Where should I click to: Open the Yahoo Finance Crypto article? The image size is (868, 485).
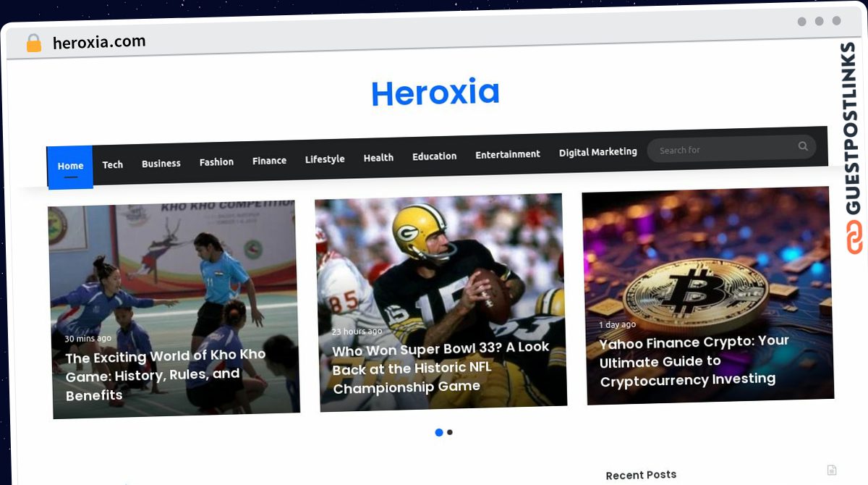(694, 360)
